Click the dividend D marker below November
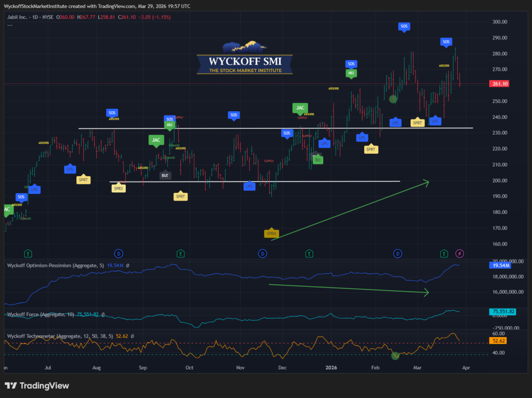 tap(262, 254)
